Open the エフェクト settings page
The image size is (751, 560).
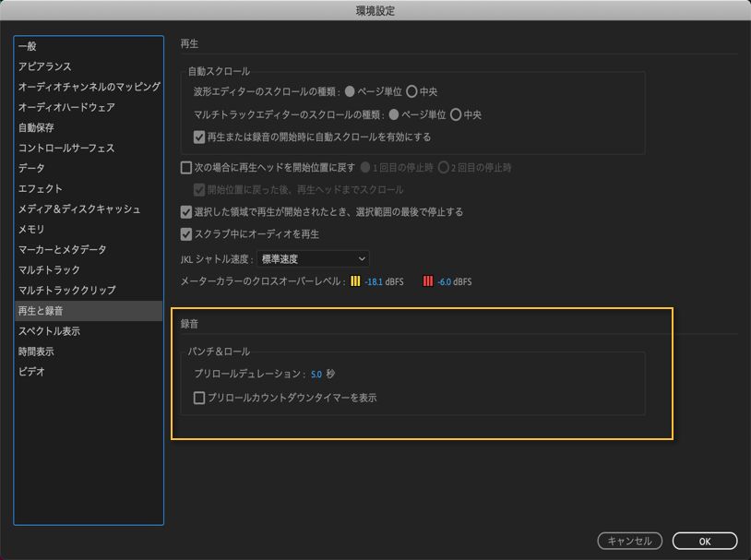tap(41, 188)
